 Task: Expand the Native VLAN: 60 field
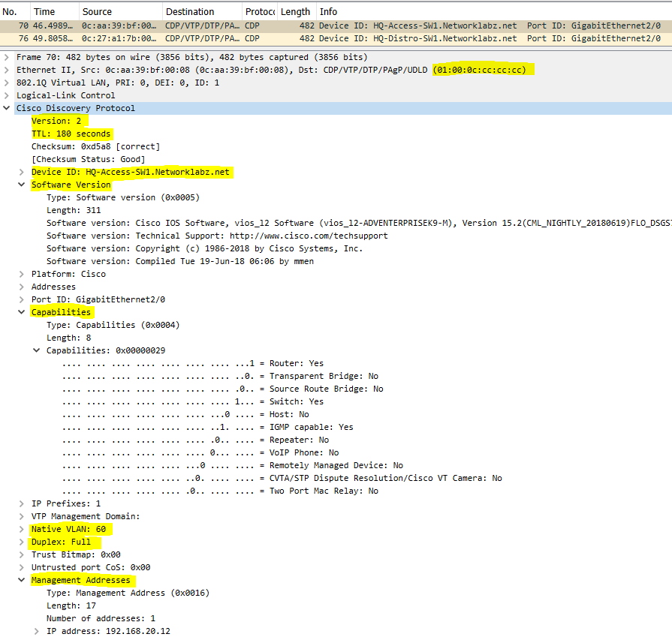coord(22,530)
